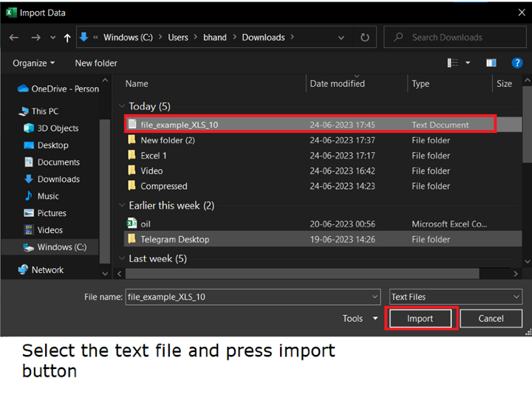Screen dimensions: 532x403
Task: Click the back navigation arrow
Action: 14,38
